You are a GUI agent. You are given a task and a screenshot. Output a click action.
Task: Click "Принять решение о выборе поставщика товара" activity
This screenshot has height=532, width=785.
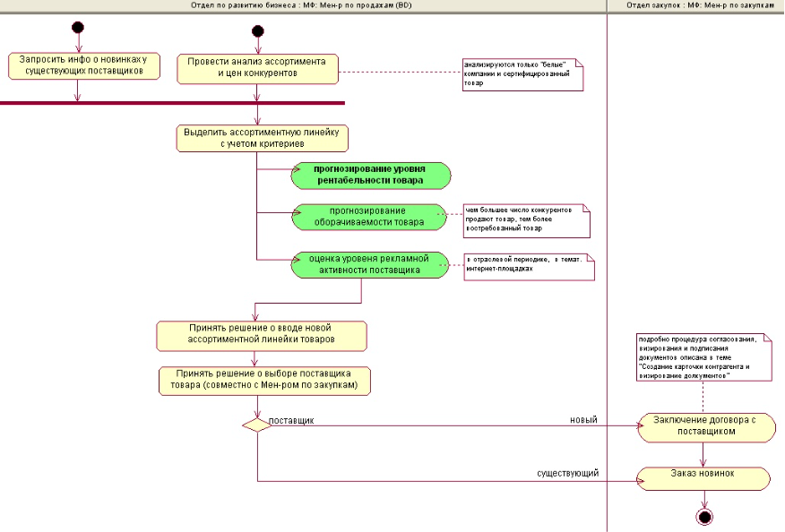266,380
